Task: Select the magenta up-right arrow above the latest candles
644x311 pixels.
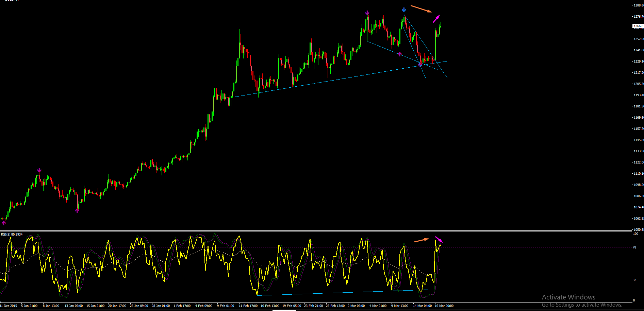Action: (x=436, y=19)
